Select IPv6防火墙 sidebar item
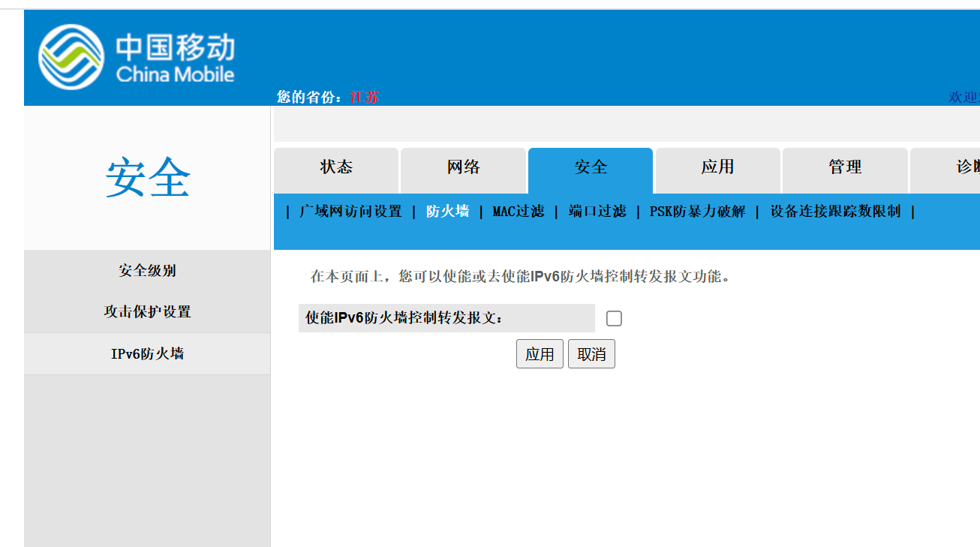Viewport: 980px width, 547px height. pyautogui.click(x=147, y=354)
